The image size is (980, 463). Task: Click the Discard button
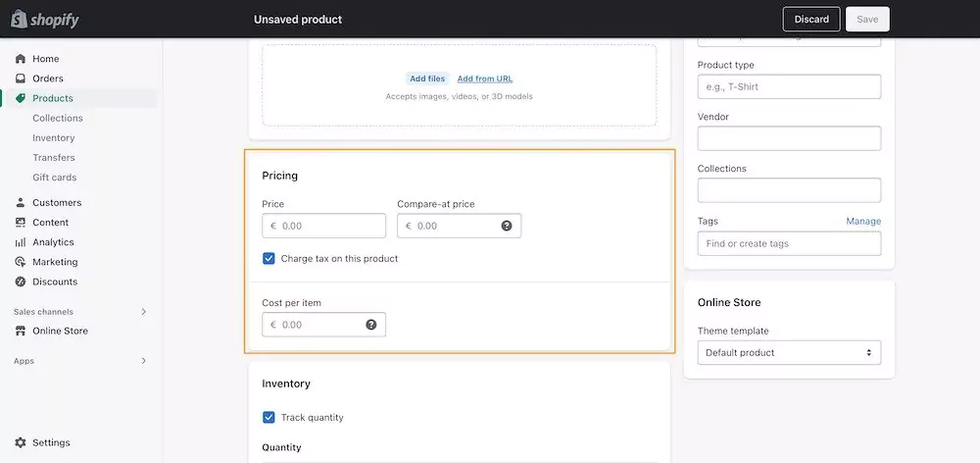[811, 19]
